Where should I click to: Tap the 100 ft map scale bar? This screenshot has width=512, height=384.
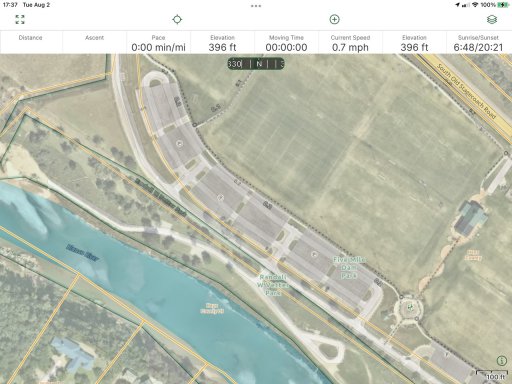[x=491, y=375]
